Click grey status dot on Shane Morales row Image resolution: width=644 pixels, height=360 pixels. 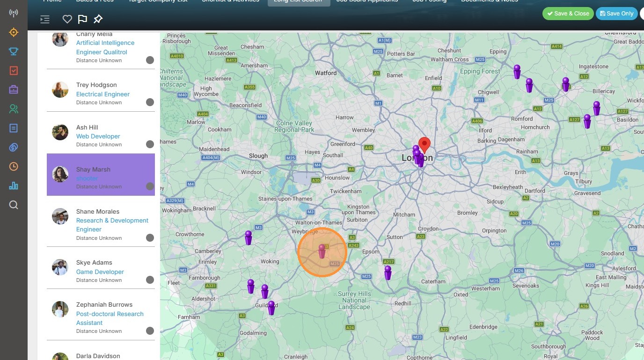[x=150, y=238]
